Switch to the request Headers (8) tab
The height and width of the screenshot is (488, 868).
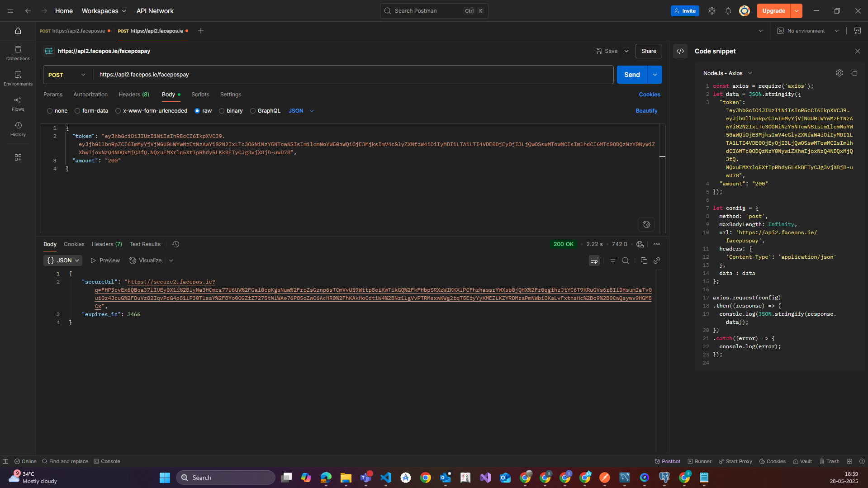click(134, 95)
